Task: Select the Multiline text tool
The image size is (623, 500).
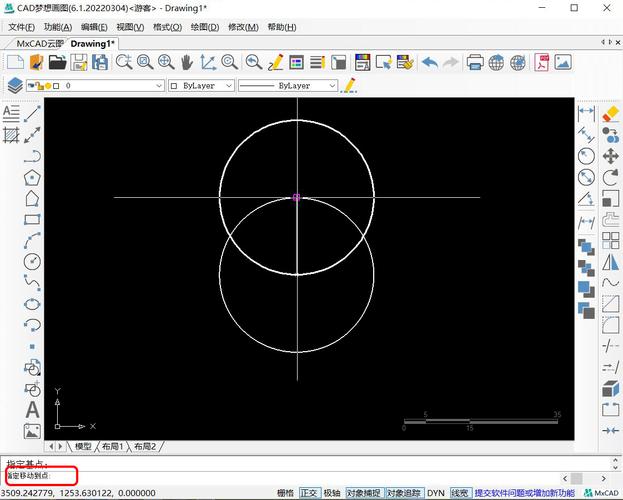Action: pyautogui.click(x=11, y=114)
